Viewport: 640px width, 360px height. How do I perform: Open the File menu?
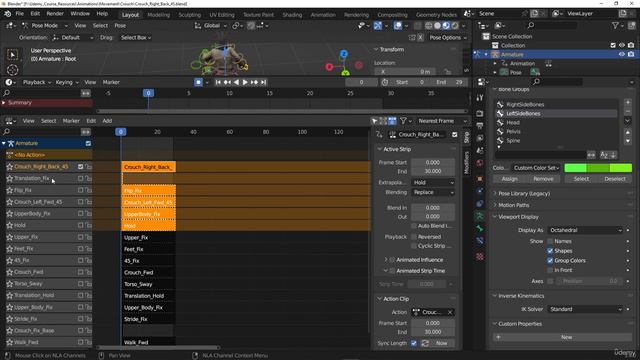(x=20, y=13)
